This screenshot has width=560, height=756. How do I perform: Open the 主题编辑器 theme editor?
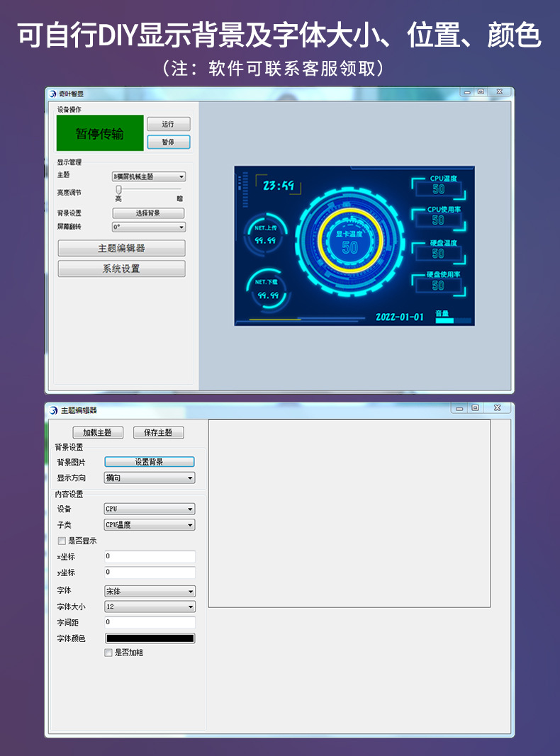121,248
